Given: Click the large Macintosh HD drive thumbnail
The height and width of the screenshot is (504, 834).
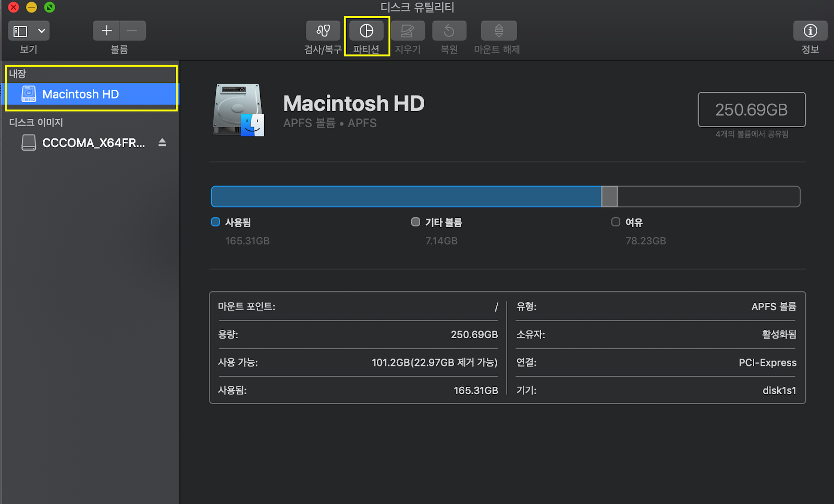Looking at the screenshot, I should pos(238,110).
